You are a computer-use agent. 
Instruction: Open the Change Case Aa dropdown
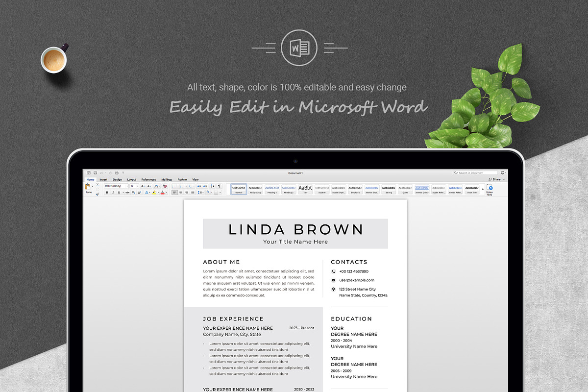(x=157, y=186)
